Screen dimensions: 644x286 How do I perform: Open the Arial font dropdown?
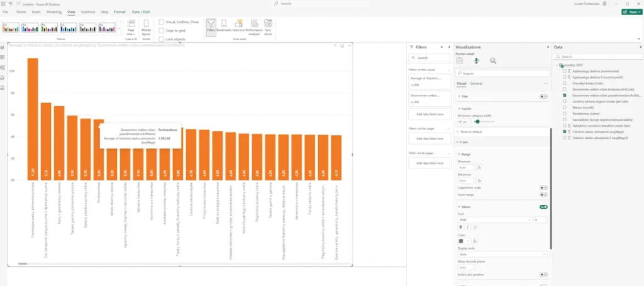[x=495, y=220]
